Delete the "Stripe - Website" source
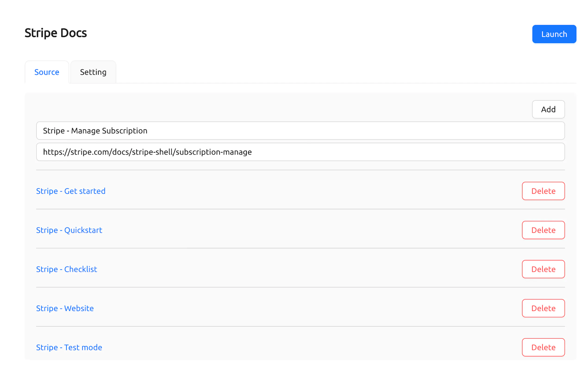The image size is (588, 368). pyautogui.click(x=543, y=308)
